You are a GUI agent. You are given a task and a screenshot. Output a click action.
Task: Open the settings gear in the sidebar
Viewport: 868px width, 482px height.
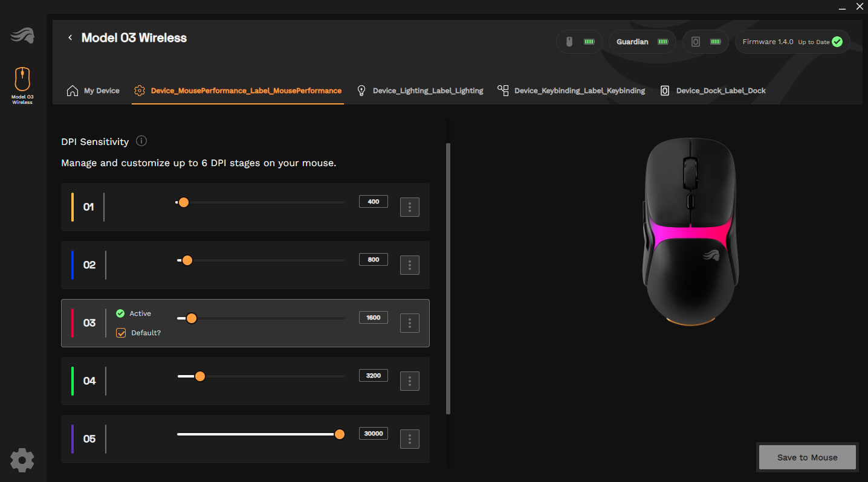click(22, 460)
